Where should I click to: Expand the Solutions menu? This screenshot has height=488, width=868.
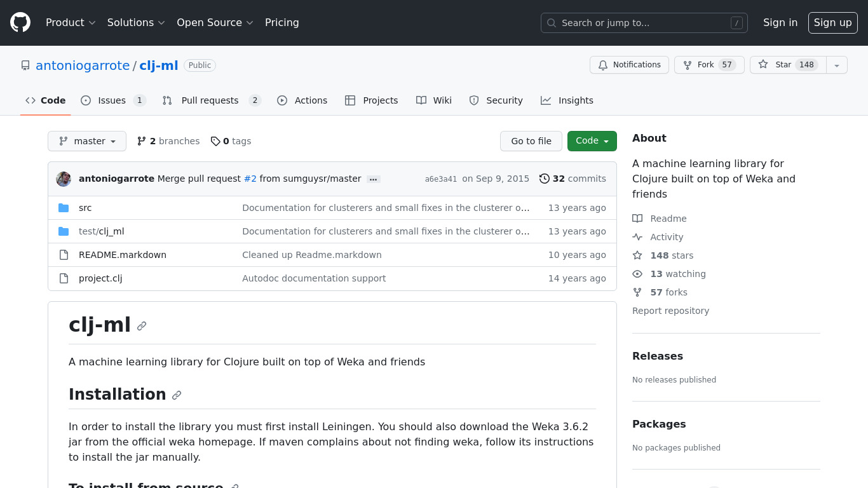click(x=136, y=22)
